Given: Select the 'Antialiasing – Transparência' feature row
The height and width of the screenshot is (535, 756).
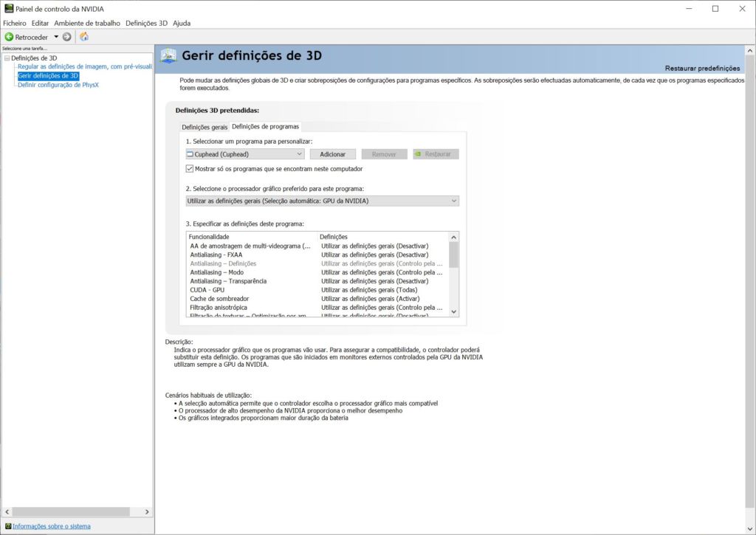Looking at the screenshot, I should point(317,281).
